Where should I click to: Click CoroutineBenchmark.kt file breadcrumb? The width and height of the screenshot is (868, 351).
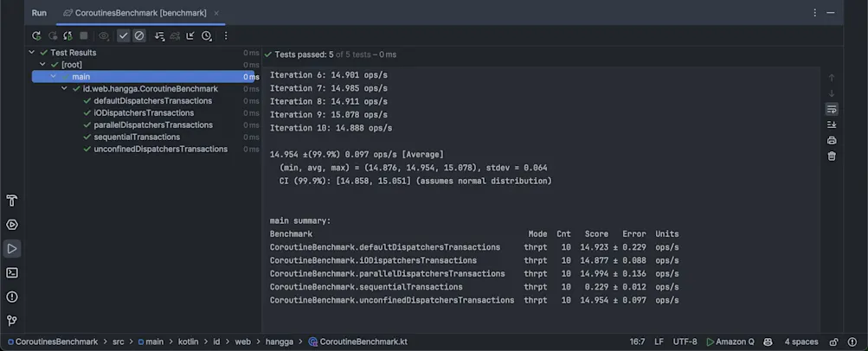click(357, 341)
